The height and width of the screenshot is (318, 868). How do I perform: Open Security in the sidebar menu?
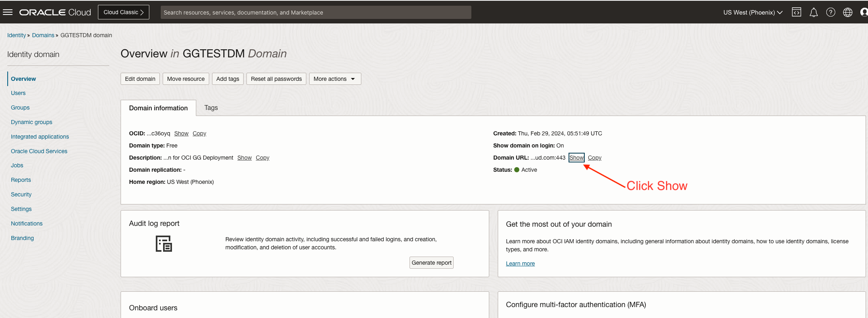click(21, 194)
